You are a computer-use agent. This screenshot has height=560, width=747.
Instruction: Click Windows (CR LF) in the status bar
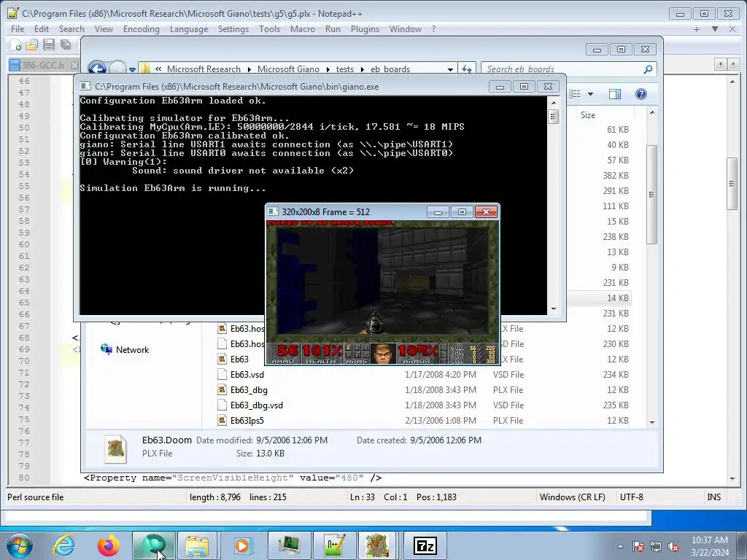pyautogui.click(x=572, y=497)
